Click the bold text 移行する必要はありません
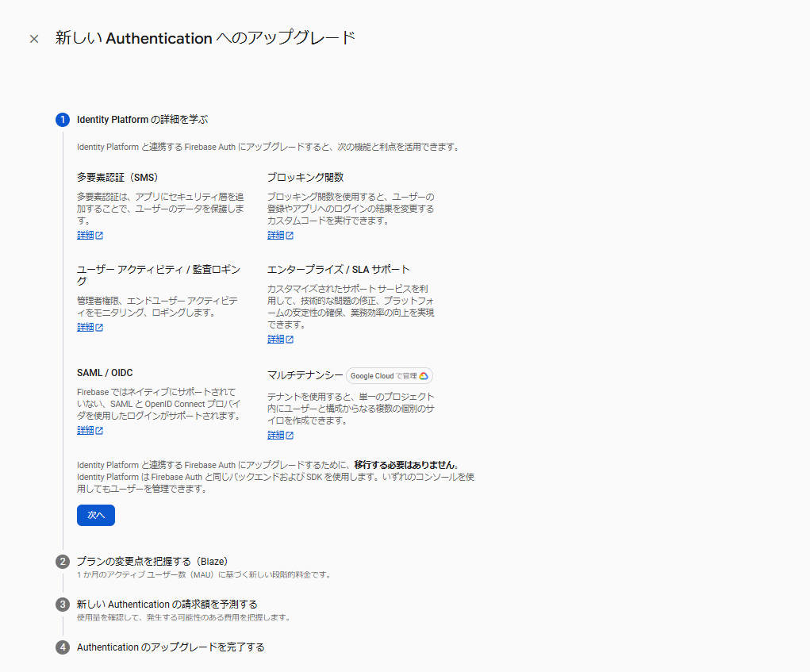 (x=405, y=465)
